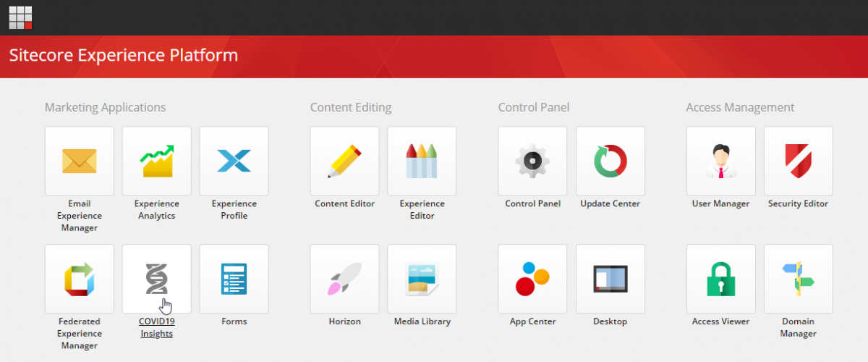868x362 pixels.
Task: Open the User Manager icon
Action: coord(720,161)
